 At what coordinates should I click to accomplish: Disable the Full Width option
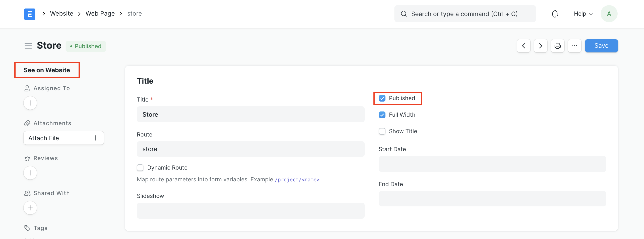pyautogui.click(x=382, y=115)
